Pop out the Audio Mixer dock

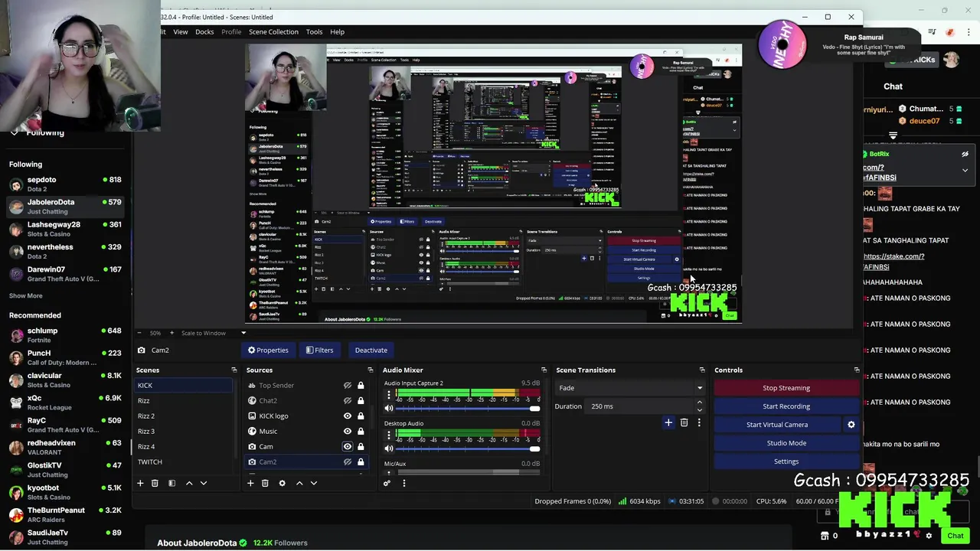(544, 370)
